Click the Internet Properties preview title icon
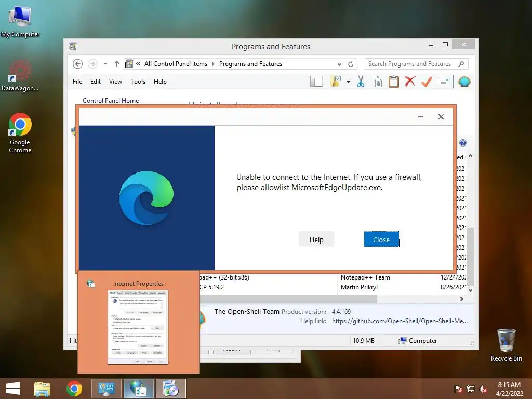Image resolution: width=532 pixels, height=399 pixels. pyautogui.click(x=90, y=283)
